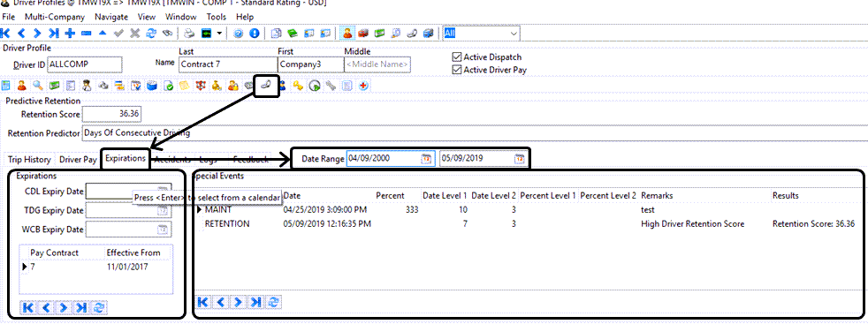This screenshot has height=324, width=868.
Task: Open calendar for Date Range start date
Action: (426, 159)
